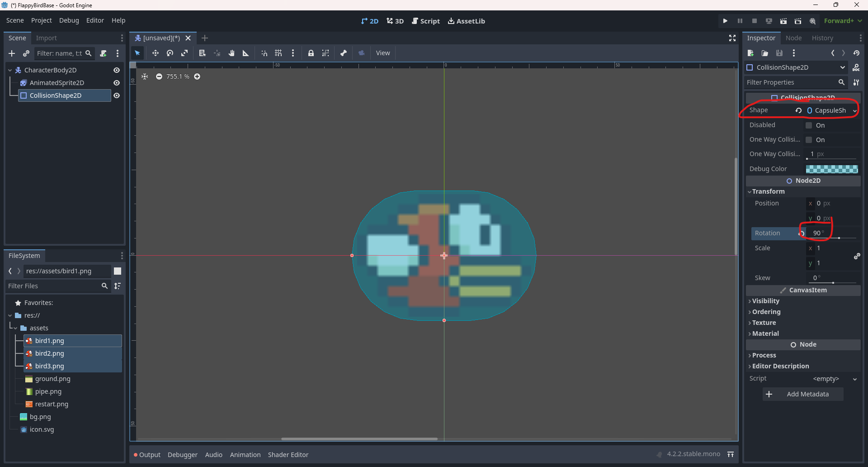Select the Ruler Mode tool

(x=246, y=53)
